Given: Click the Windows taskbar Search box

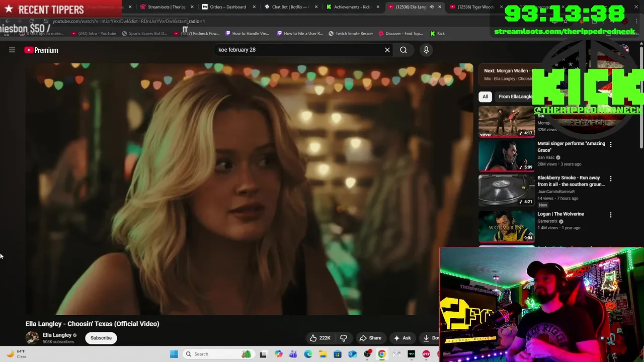Looking at the screenshot, I should (x=218, y=354).
